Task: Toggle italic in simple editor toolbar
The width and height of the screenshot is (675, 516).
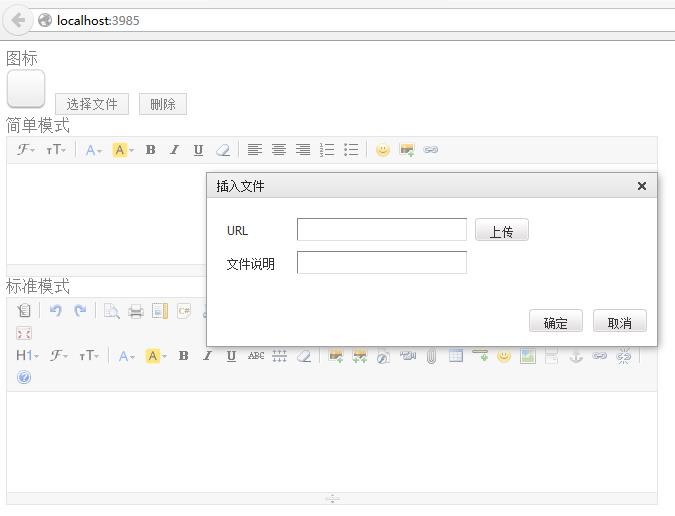Action: (174, 150)
